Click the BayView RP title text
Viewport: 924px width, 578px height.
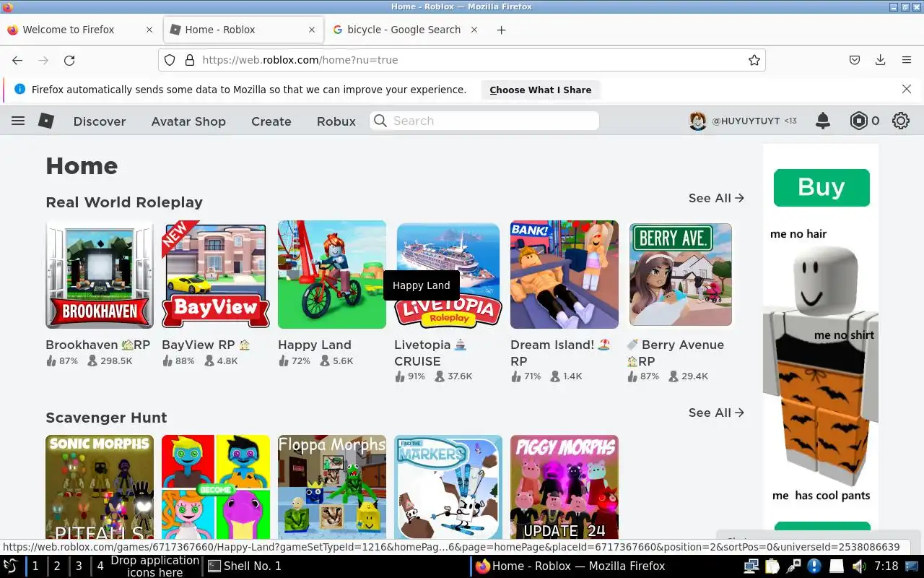[x=206, y=345]
